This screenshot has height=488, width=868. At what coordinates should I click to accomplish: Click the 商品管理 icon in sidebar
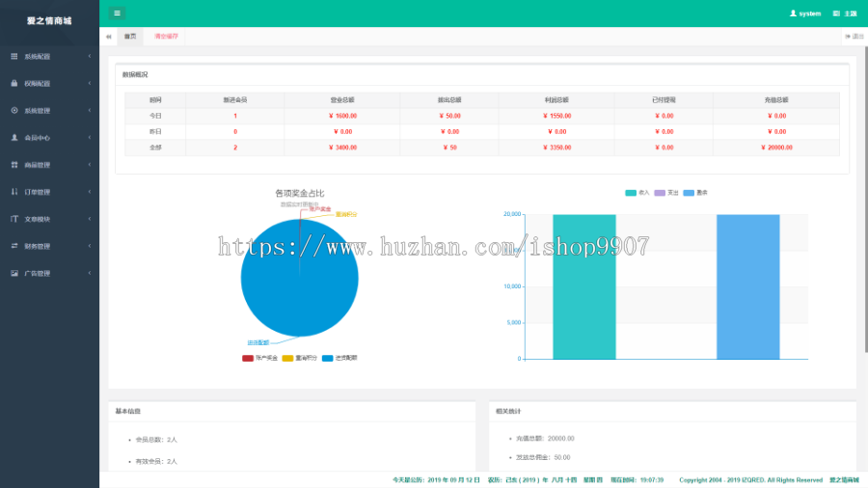(x=14, y=165)
